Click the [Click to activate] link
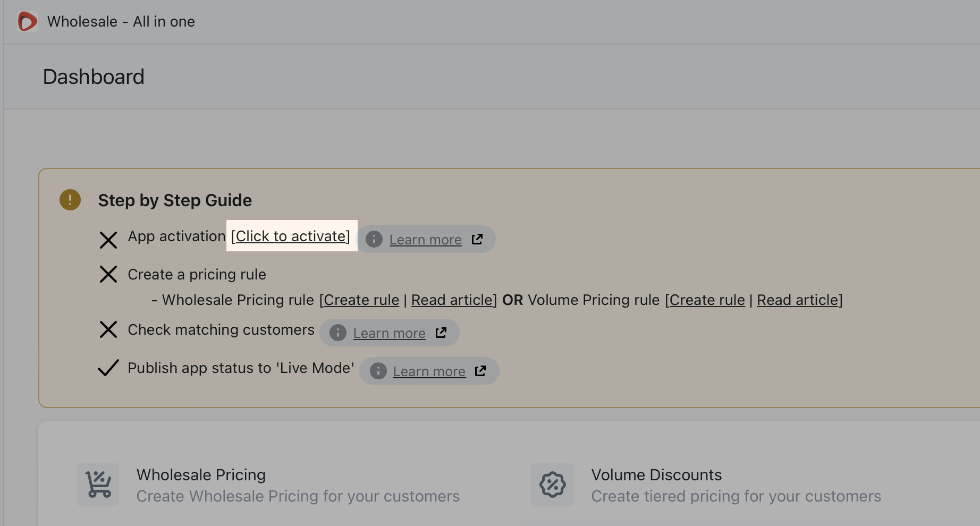The width and height of the screenshot is (980, 526). (291, 236)
